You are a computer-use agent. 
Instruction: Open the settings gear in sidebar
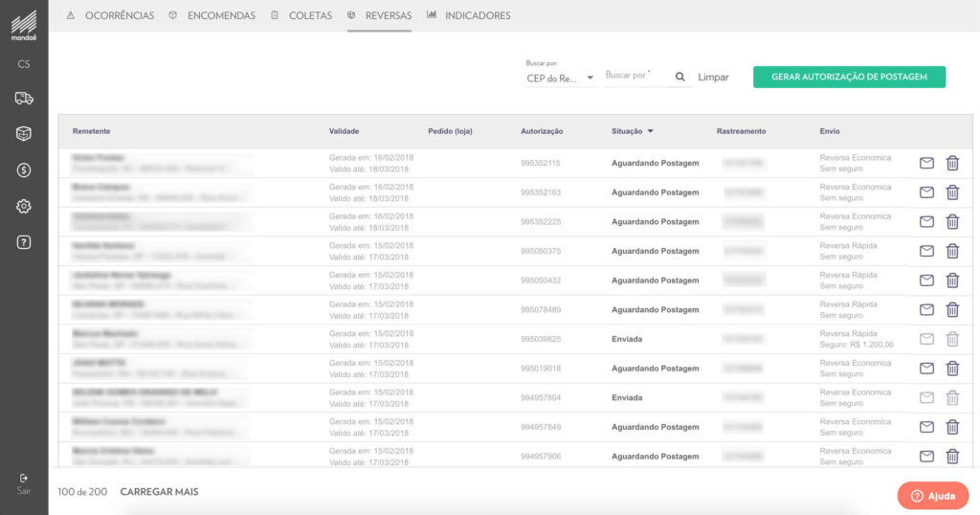coord(24,207)
